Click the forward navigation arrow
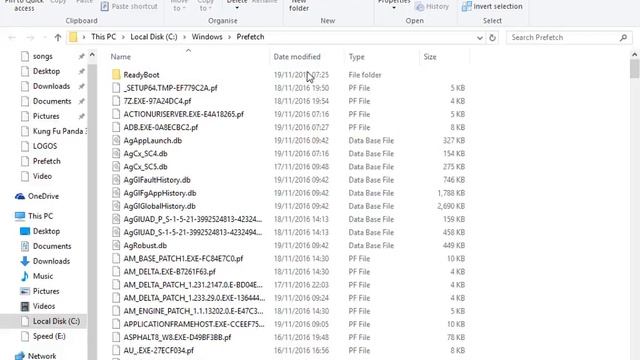The width and height of the screenshot is (640, 360). coord(30,38)
